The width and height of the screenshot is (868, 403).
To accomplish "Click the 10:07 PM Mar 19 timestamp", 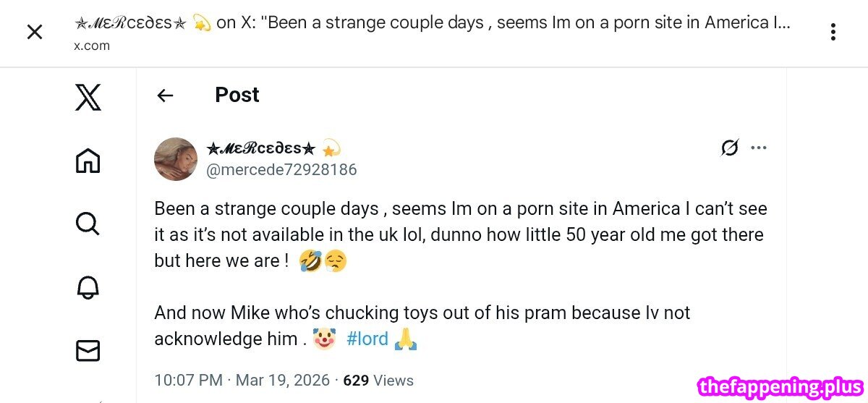I will coord(242,381).
